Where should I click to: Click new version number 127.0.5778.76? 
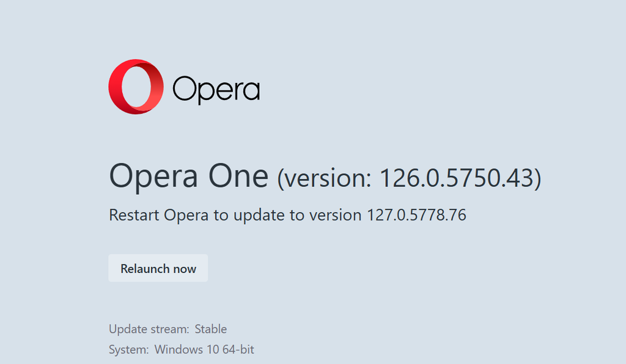click(x=416, y=215)
